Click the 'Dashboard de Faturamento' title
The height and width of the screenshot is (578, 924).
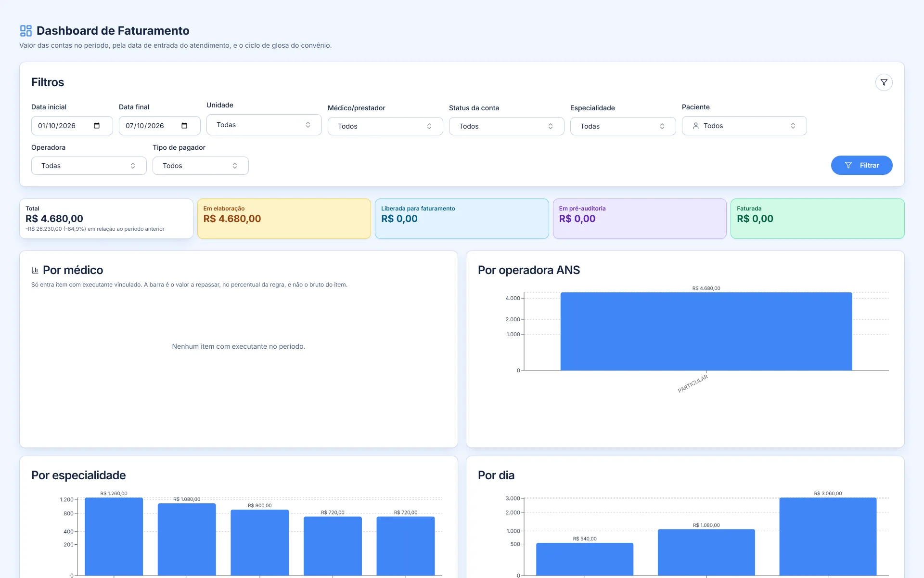113,31
